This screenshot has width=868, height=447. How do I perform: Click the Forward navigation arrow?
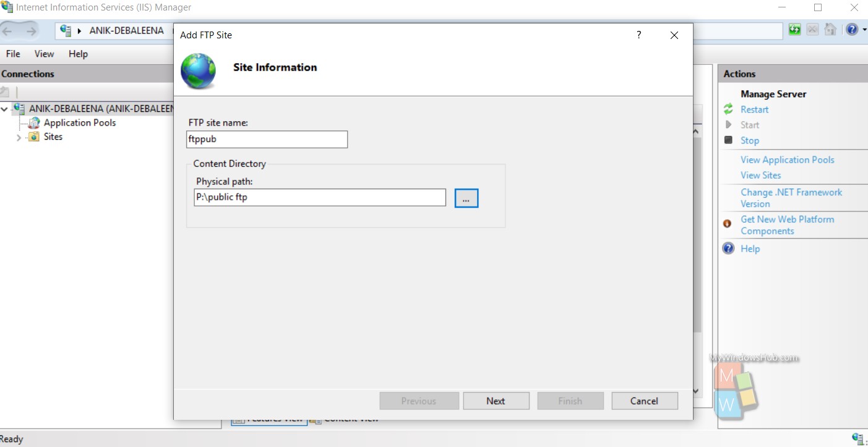click(x=31, y=30)
